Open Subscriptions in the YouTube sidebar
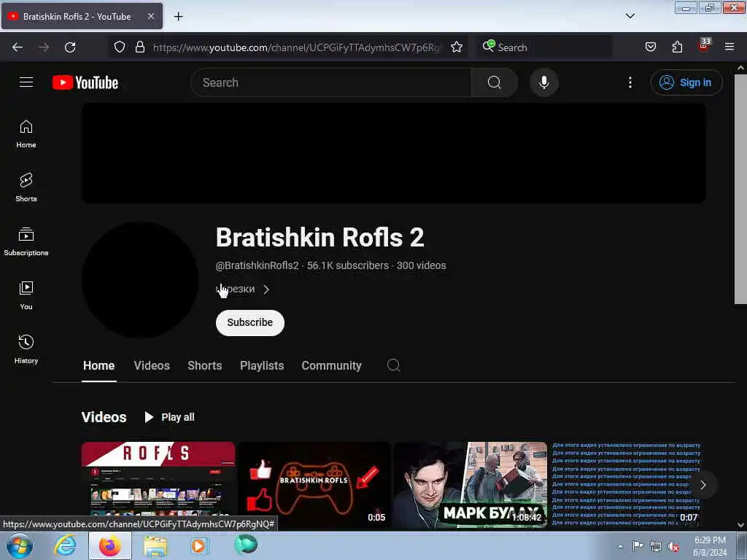The width and height of the screenshot is (747, 560). (26, 242)
